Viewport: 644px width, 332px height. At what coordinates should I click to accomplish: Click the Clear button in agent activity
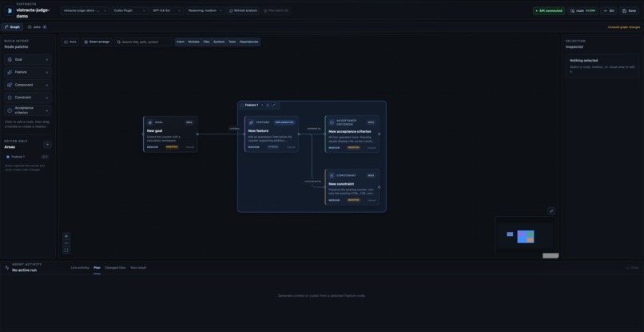633,268
